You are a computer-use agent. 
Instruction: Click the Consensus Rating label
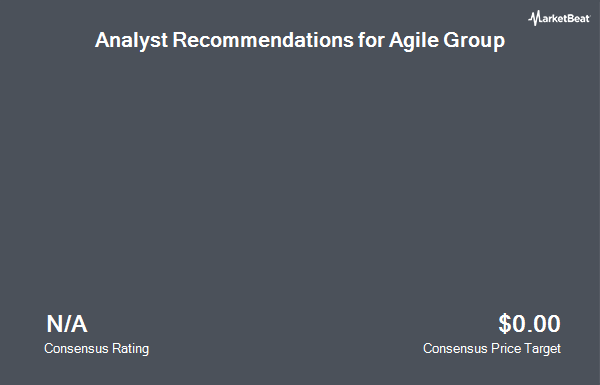96,349
